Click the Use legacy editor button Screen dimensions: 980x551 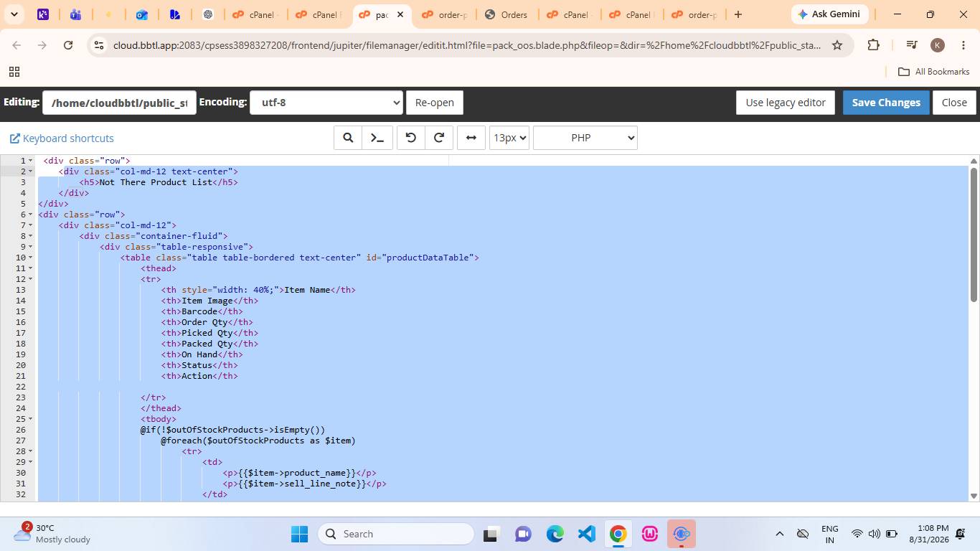coord(786,103)
